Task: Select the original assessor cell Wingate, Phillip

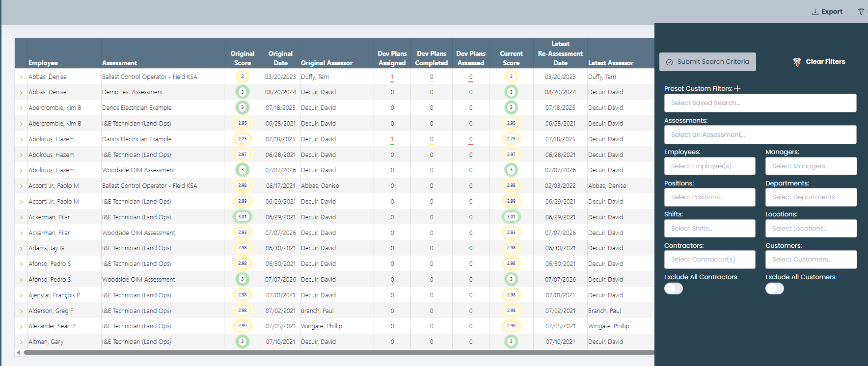Action: coord(322,326)
